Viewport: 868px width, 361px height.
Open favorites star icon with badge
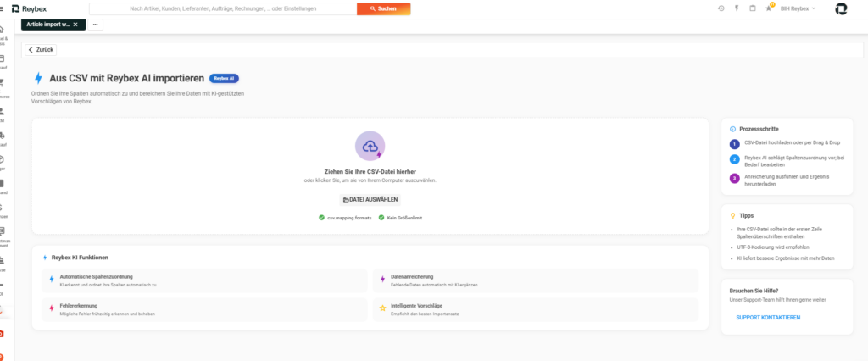pos(768,8)
